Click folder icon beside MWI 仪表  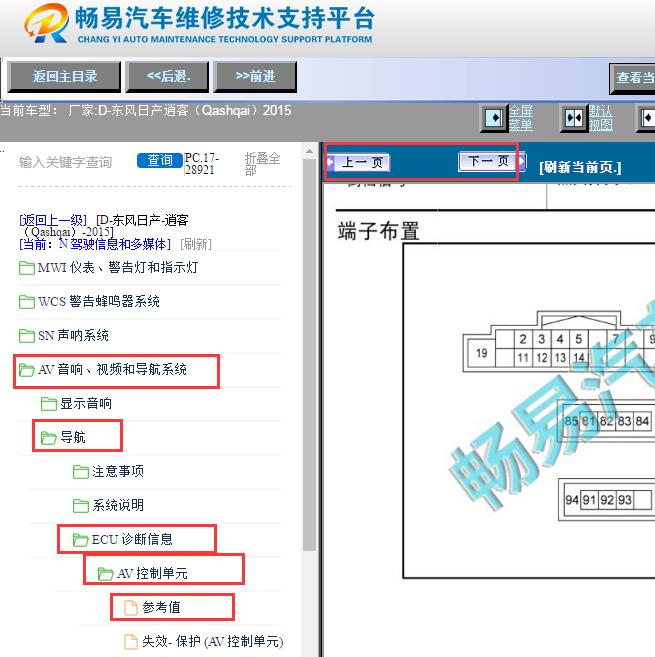(x=27, y=268)
